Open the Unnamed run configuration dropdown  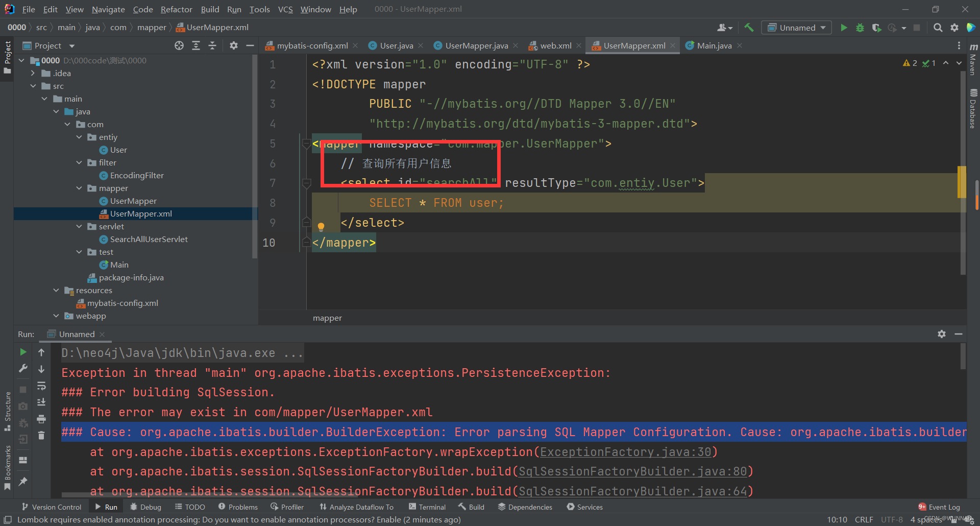[x=796, y=28]
